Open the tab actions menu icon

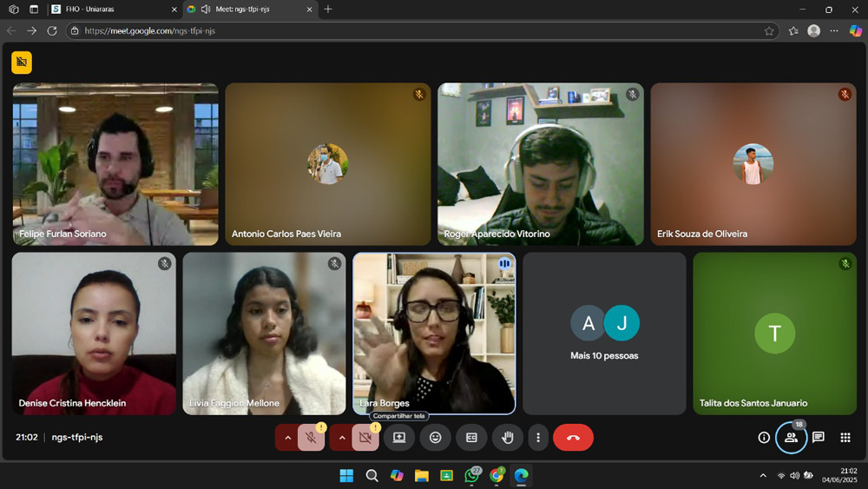tap(34, 9)
